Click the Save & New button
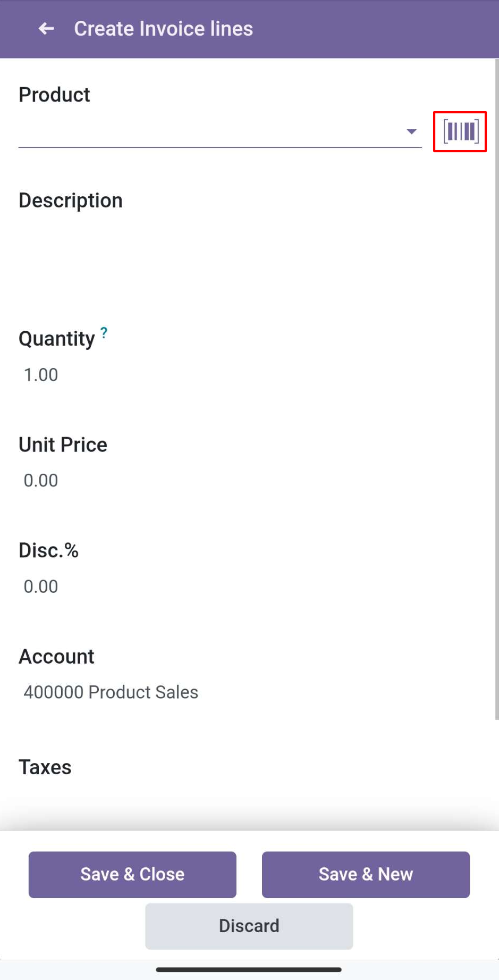 coord(366,875)
